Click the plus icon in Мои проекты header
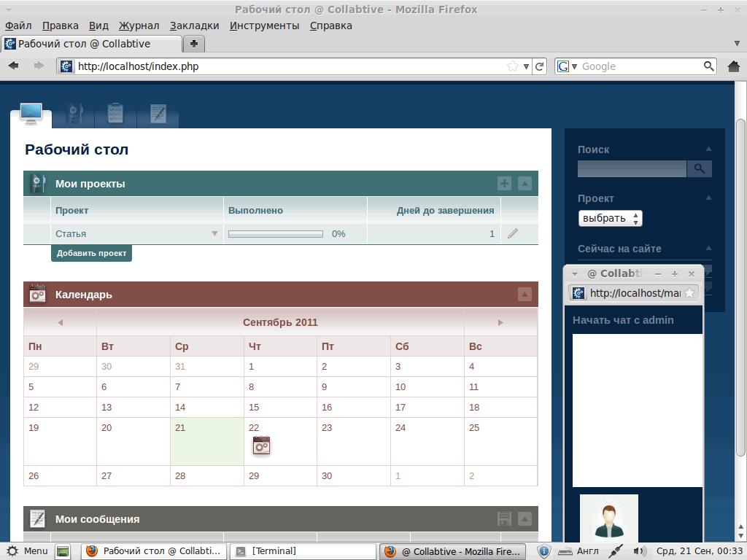Screen dimensions: 747x560 pyautogui.click(x=505, y=183)
